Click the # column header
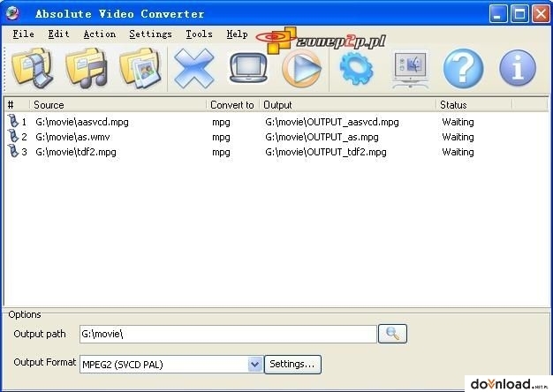The height and width of the screenshot is (392, 553). click(17, 105)
